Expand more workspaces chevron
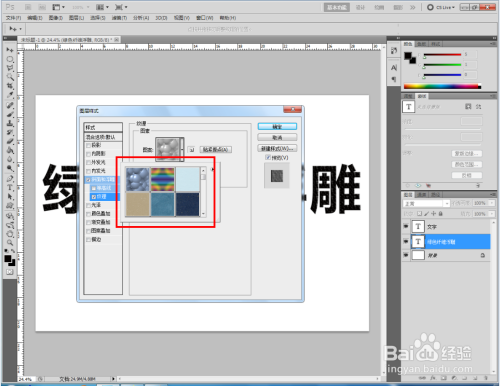The height and width of the screenshot is (386, 500). point(413,7)
